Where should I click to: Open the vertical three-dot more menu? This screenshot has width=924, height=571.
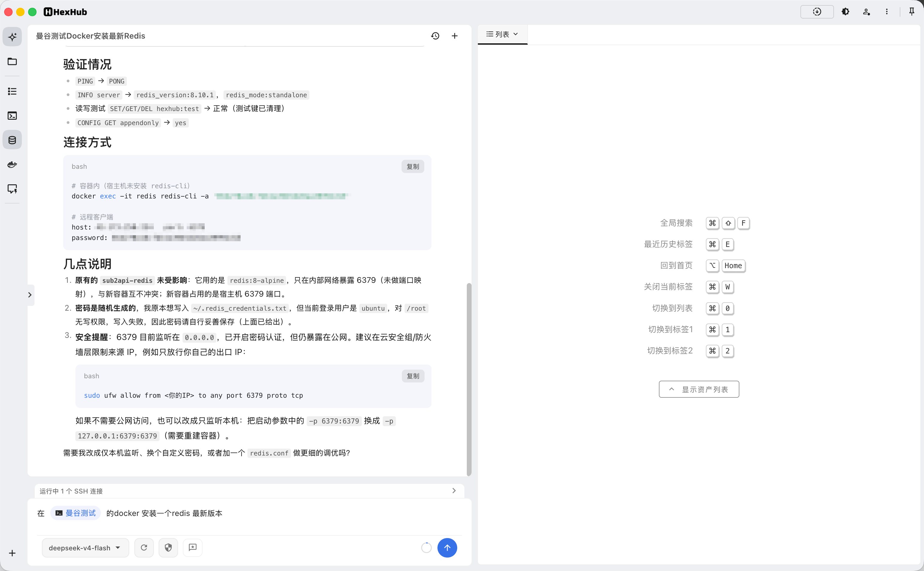point(887,12)
